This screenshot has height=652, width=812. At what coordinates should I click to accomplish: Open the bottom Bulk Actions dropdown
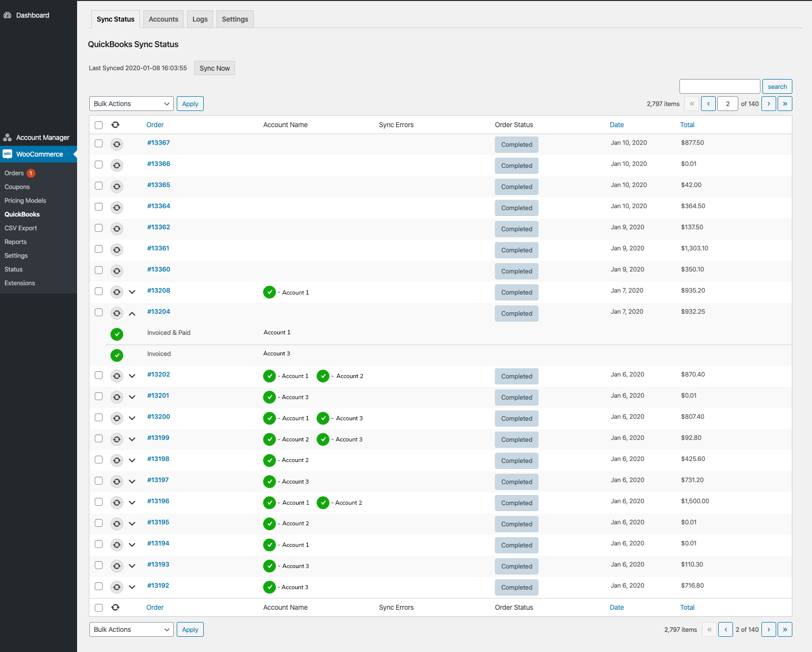tap(132, 629)
